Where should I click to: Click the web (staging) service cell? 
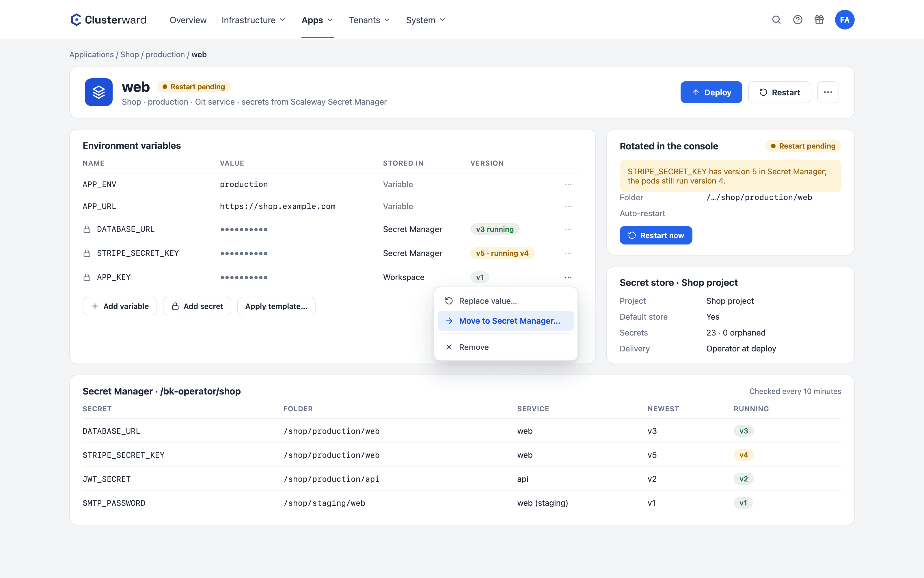543,503
